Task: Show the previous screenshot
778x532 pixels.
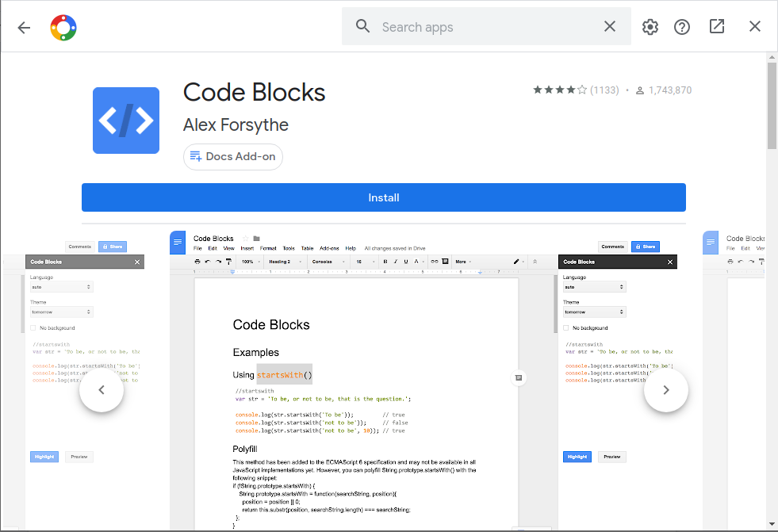Action: click(x=102, y=390)
